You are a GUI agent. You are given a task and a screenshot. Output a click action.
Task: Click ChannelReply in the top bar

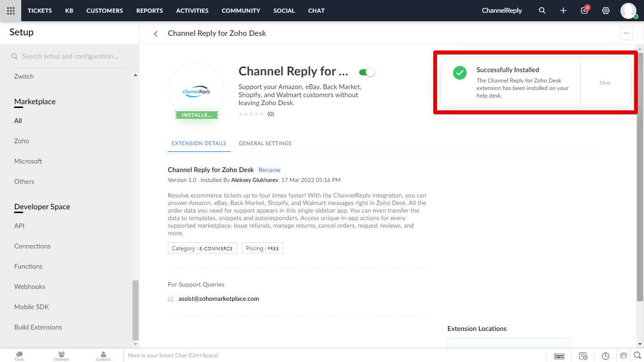pos(502,10)
